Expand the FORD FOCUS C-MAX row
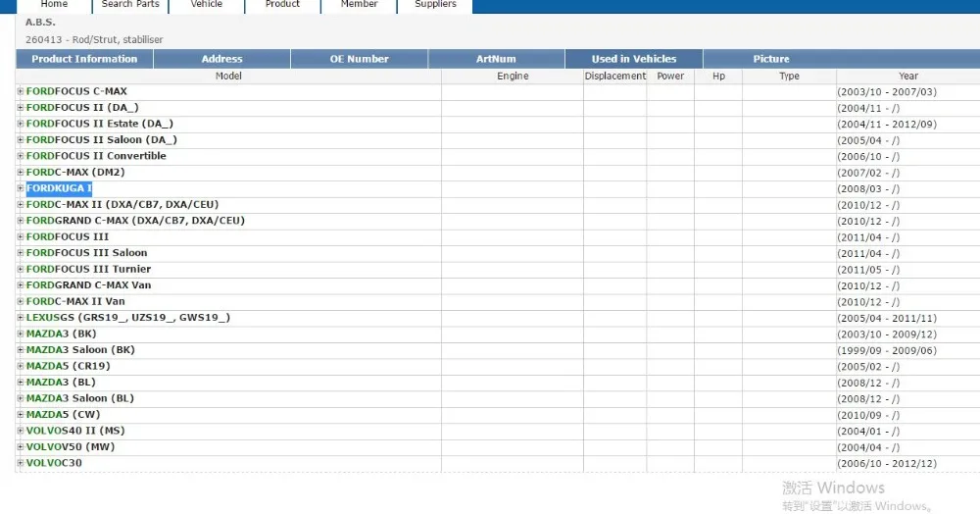Viewport: 980px width, 514px height. 21,91
